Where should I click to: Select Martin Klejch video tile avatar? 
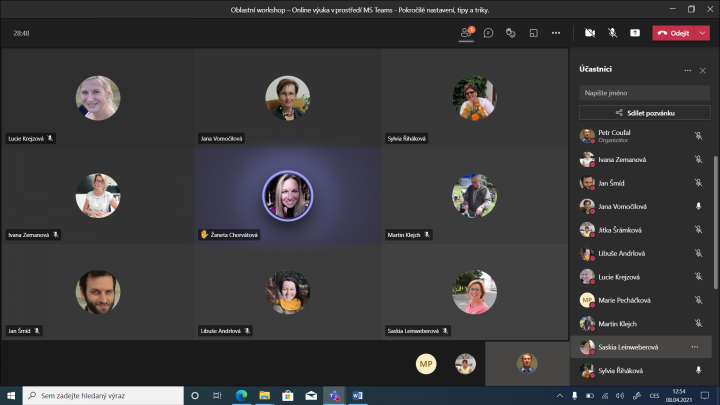click(x=474, y=195)
